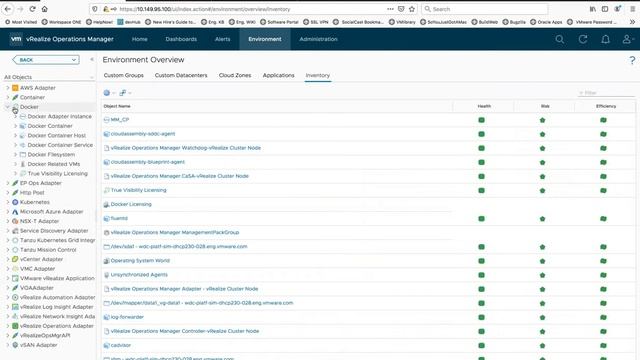
Task: Expand the NSX-T Adapter node
Action: (7, 221)
